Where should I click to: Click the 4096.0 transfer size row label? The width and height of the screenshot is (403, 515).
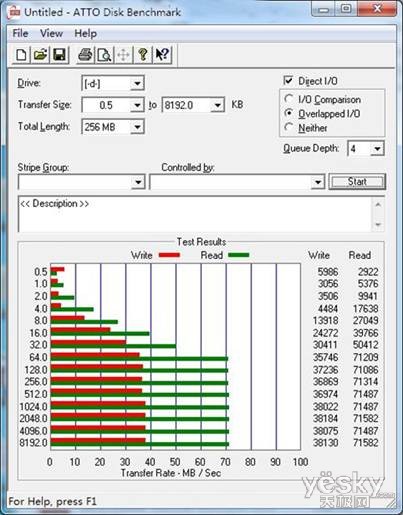point(33,431)
